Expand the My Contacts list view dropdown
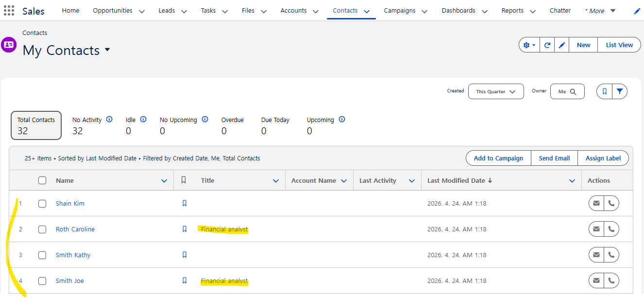The image size is (644, 298). click(107, 50)
